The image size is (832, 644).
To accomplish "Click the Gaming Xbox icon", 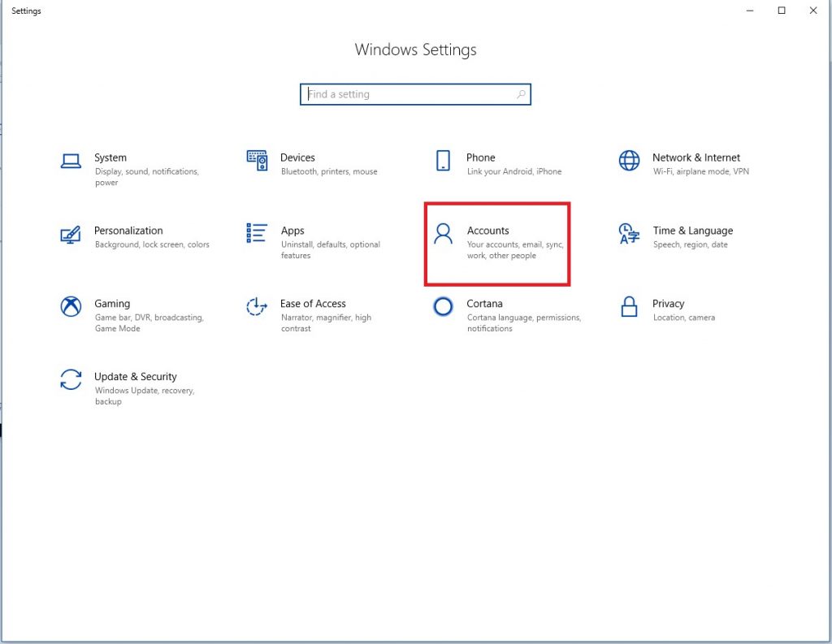I will click(71, 306).
